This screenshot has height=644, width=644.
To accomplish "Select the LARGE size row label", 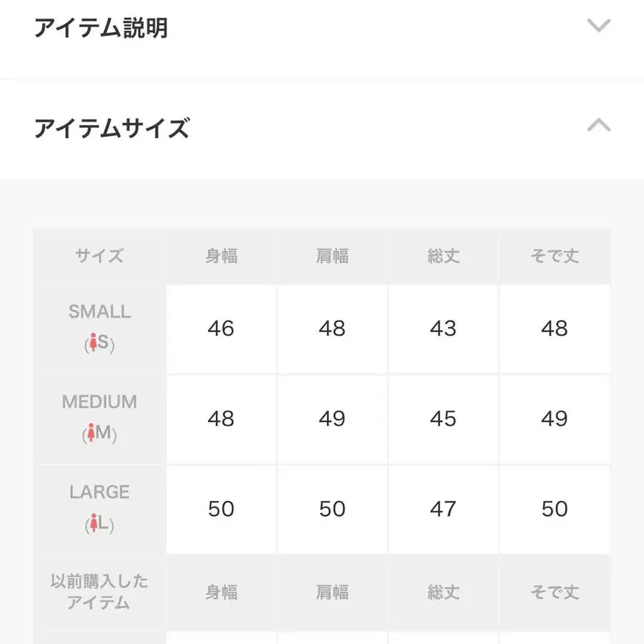I will (99, 492).
